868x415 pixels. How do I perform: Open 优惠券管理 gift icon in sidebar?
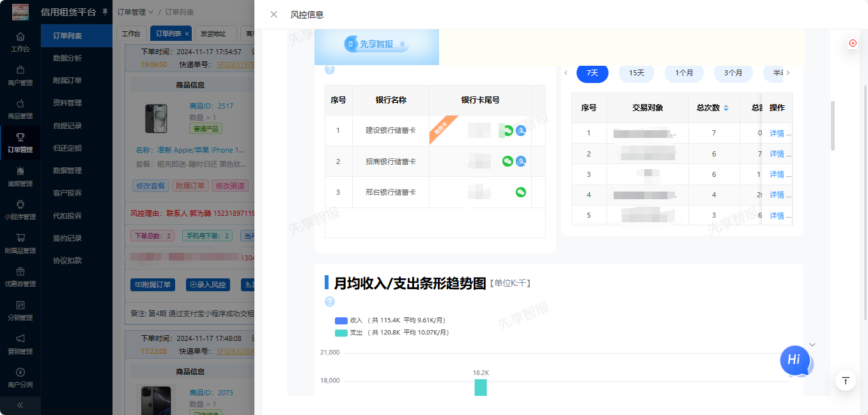coord(20,271)
